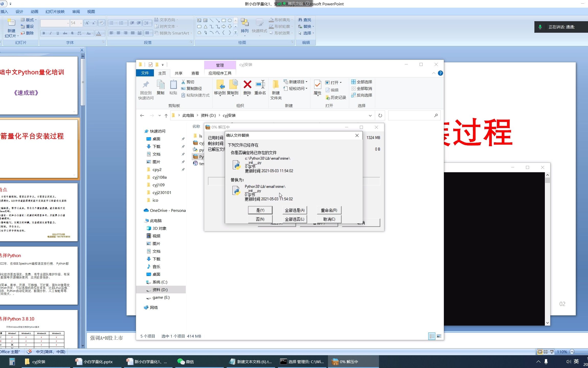Toggle the quick access toolbar properties checkbox

[151, 65]
